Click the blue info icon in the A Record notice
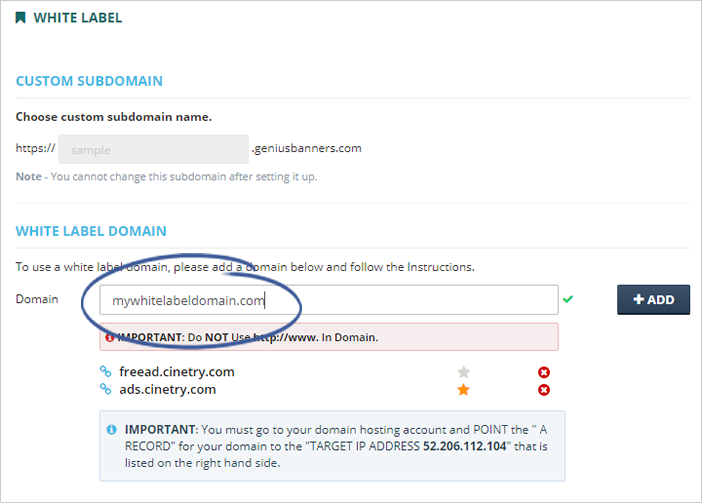The image size is (702, 503). [110, 429]
